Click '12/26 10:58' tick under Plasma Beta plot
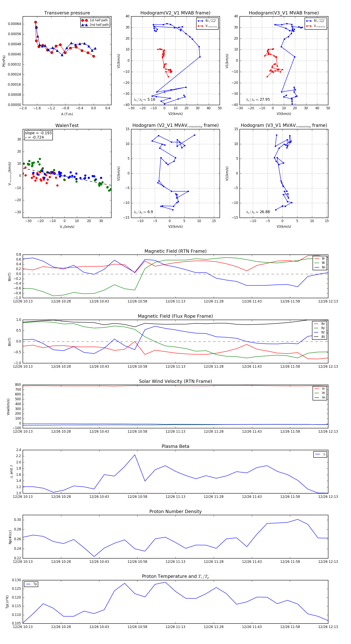 (x=137, y=496)
